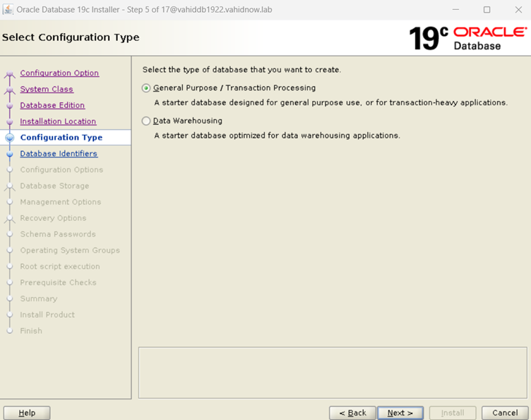
Task: Click the Configuration Type current step
Action: point(61,138)
